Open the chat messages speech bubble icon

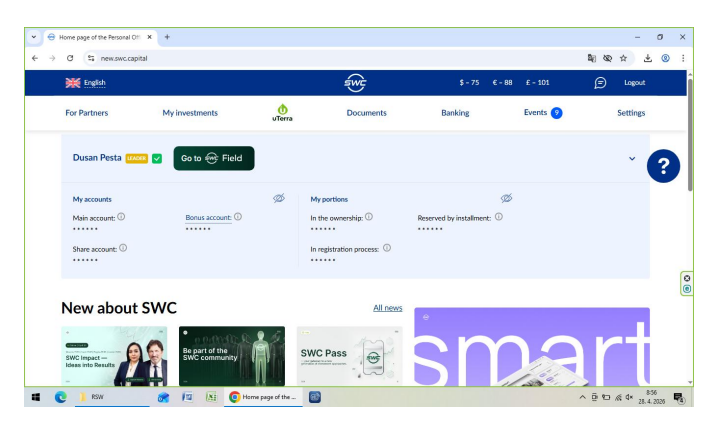coord(600,83)
